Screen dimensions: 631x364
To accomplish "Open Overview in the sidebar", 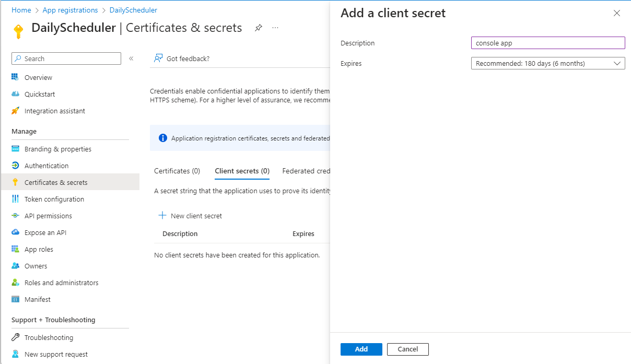I will point(38,77).
